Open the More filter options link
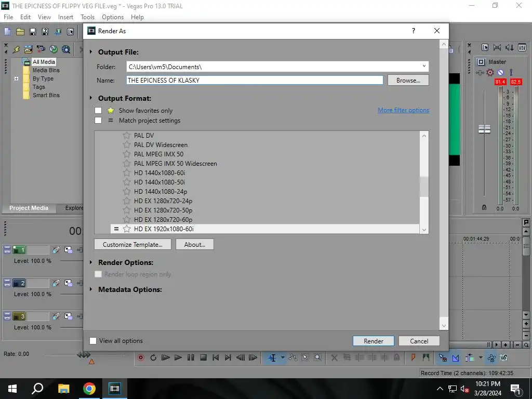This screenshot has height=399, width=532. pos(403,110)
